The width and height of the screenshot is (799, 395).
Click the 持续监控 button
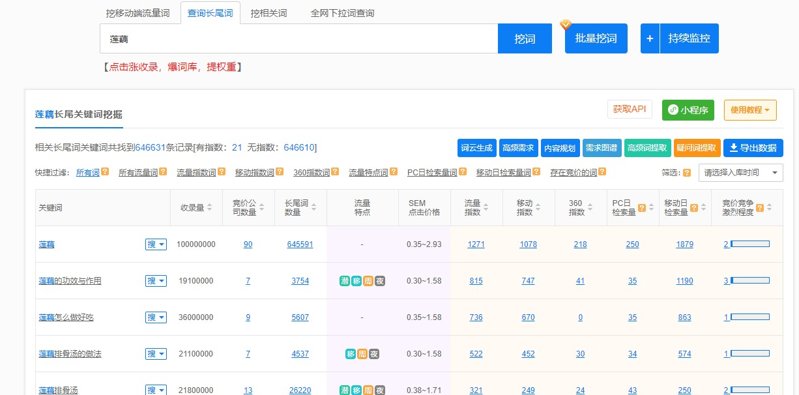(x=689, y=38)
